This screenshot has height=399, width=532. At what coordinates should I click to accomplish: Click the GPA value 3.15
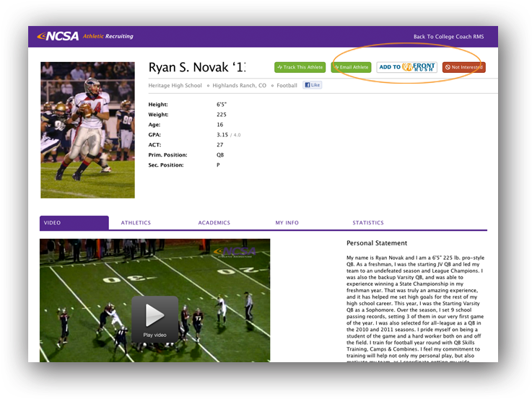click(x=222, y=135)
